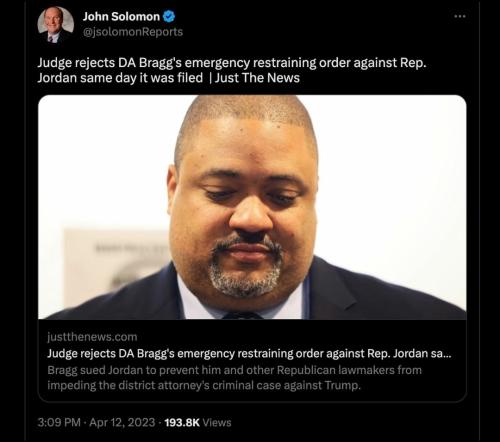Screen dimensions: 500x442
Task: Click 'Jordan same day it was filed' line
Action: point(120,78)
